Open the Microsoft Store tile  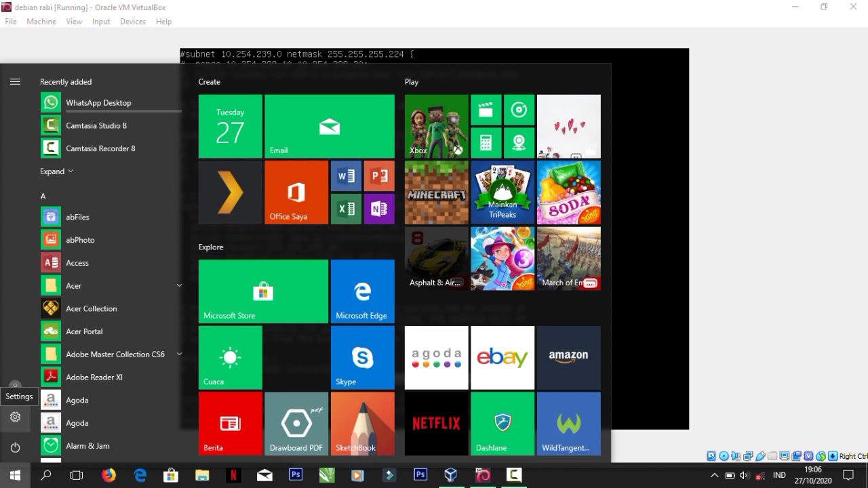point(263,291)
